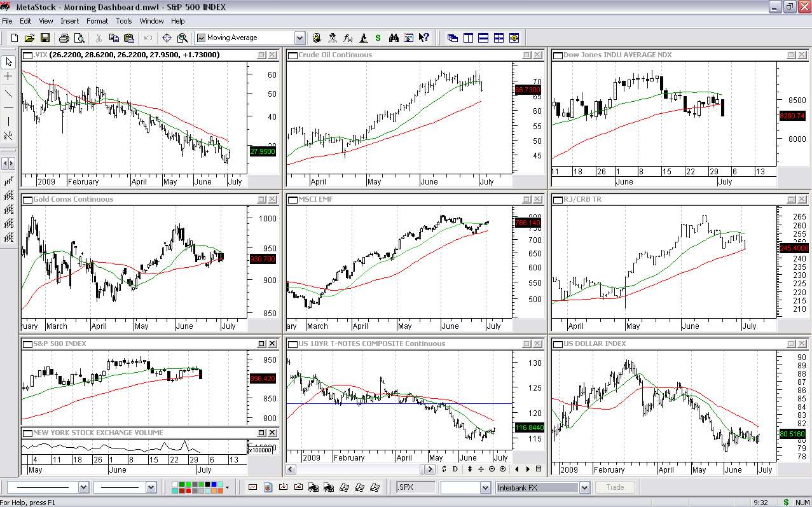This screenshot has width=812, height=507.
Task: Click the Print icon
Action: pos(64,38)
